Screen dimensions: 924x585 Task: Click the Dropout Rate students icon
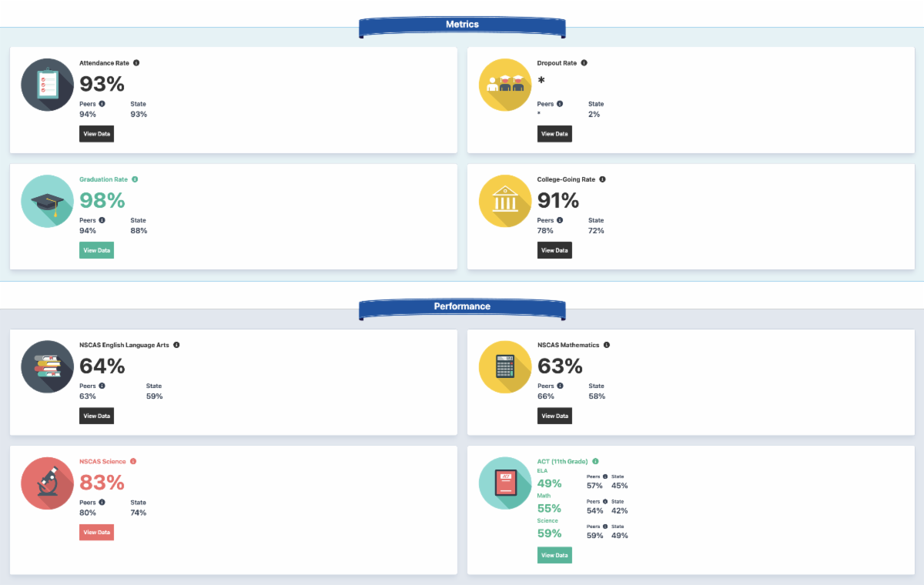click(x=506, y=85)
